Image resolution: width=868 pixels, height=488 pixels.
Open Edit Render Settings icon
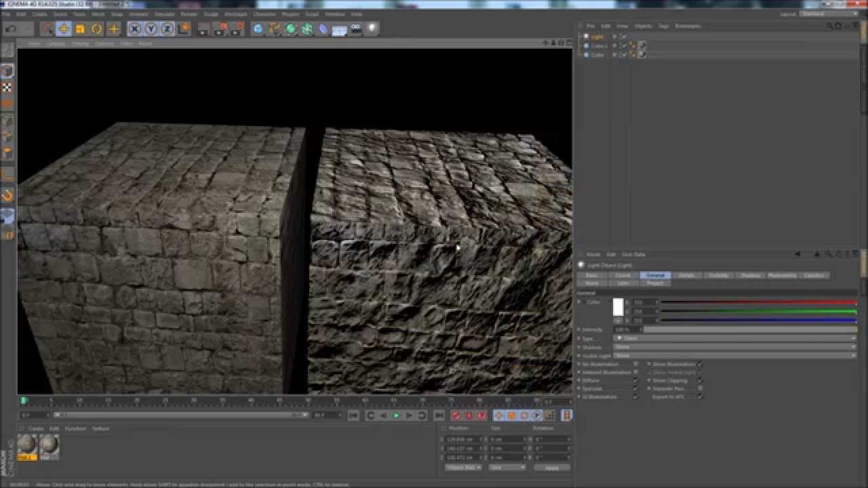[237, 29]
